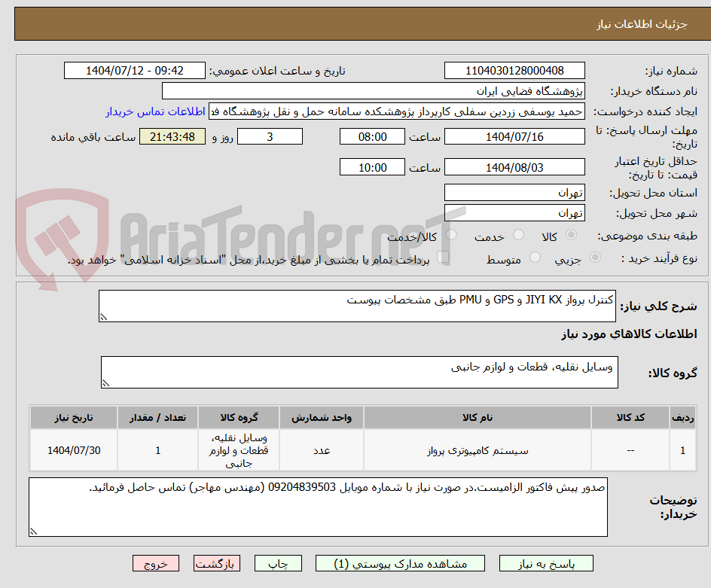This screenshot has height=588, width=711.
Task: Click the شماره نیاز number field
Action: (x=514, y=70)
